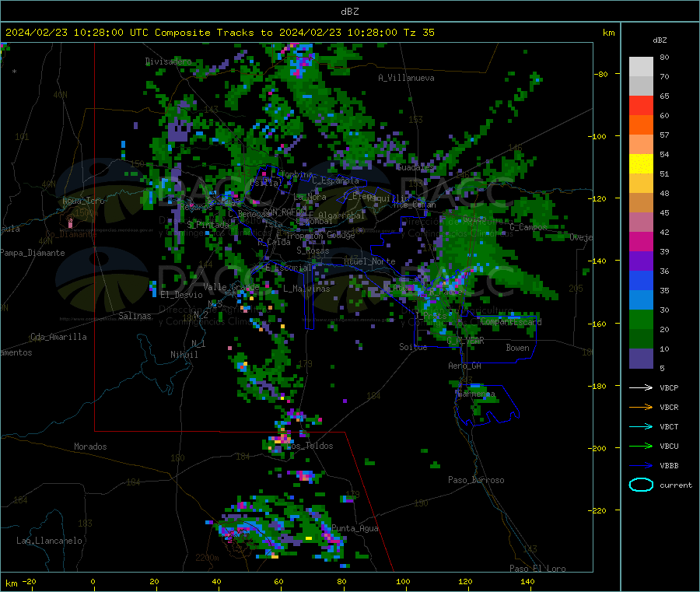Click the L_Malvinas map label
Screen dimensions: 700x592
click(306, 289)
